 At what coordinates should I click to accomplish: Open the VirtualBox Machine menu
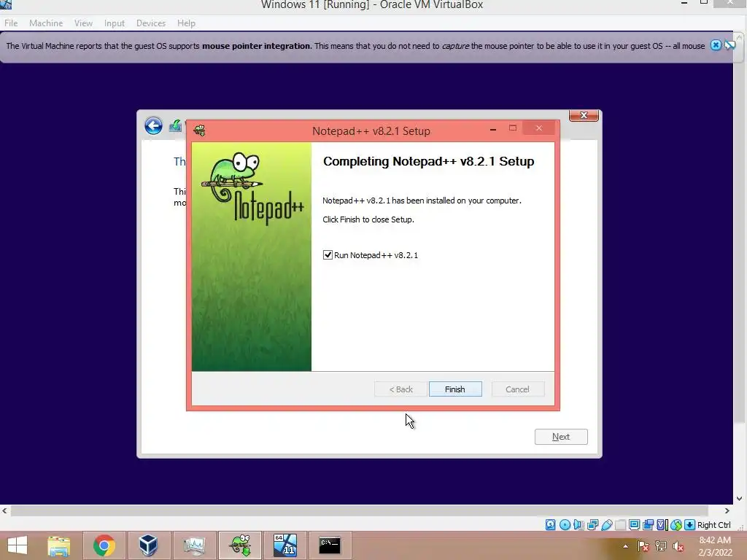pos(46,23)
